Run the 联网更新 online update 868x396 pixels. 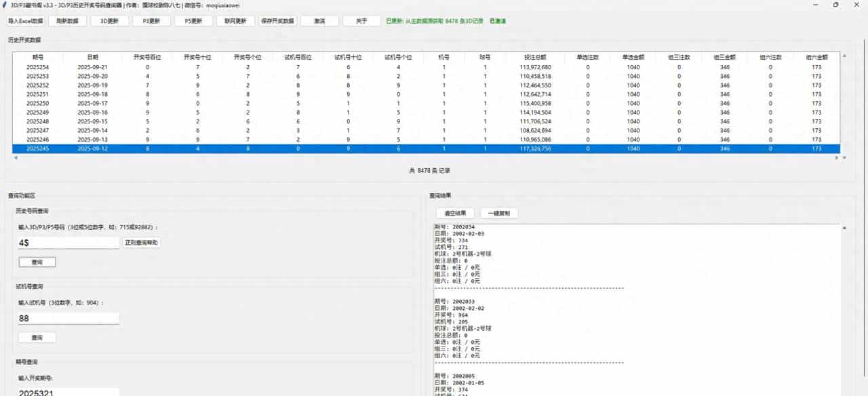pos(235,20)
